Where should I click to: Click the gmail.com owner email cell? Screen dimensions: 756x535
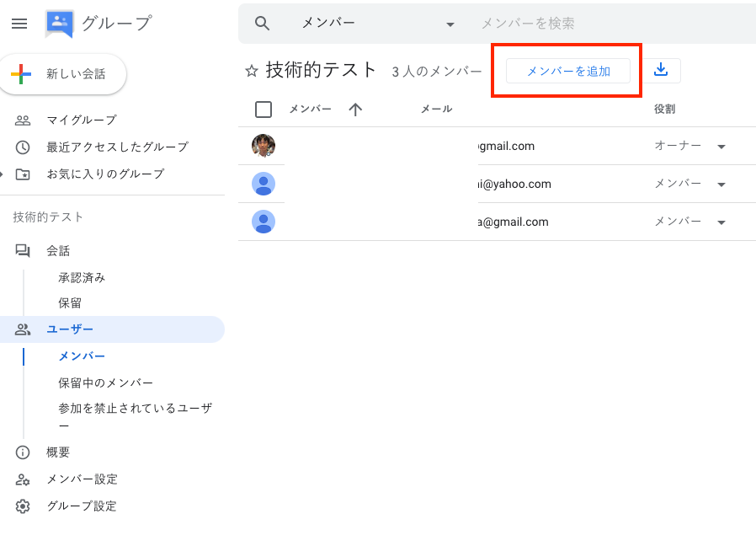pyautogui.click(x=506, y=146)
